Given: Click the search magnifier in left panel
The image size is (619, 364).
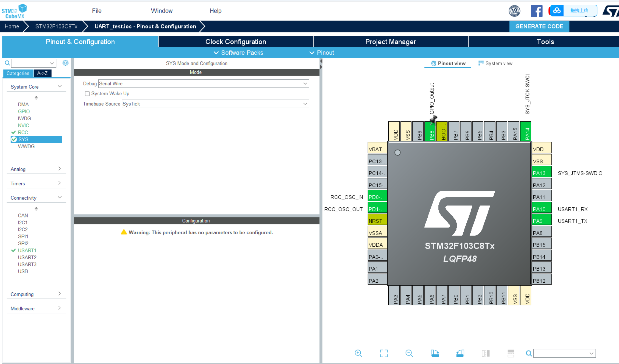Looking at the screenshot, I should click(x=7, y=63).
